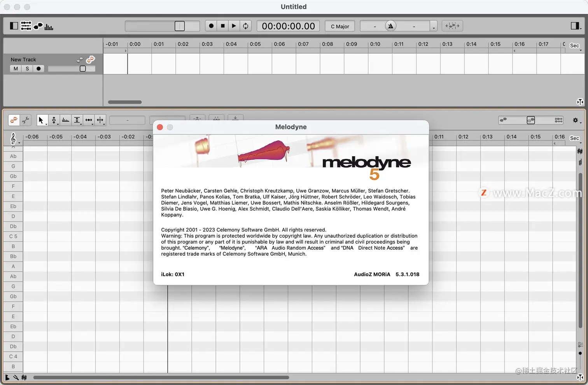Screen dimensions: 588x385
Task: Toggle the left info pane icon
Action: coord(14,26)
